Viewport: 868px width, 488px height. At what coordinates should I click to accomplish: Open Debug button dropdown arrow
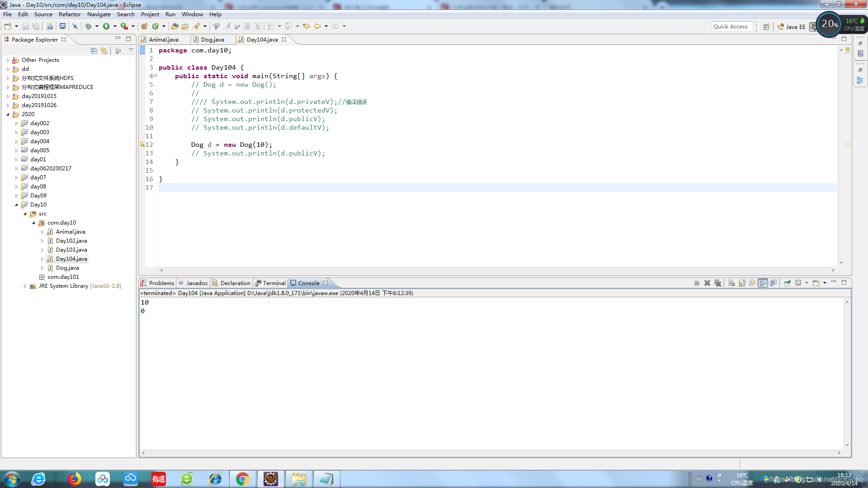click(x=97, y=26)
